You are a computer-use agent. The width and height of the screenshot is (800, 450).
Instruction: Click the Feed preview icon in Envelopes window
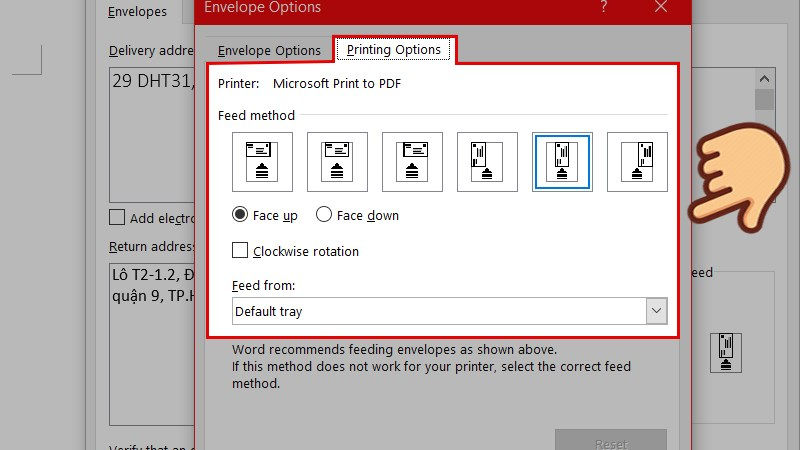tap(726, 353)
